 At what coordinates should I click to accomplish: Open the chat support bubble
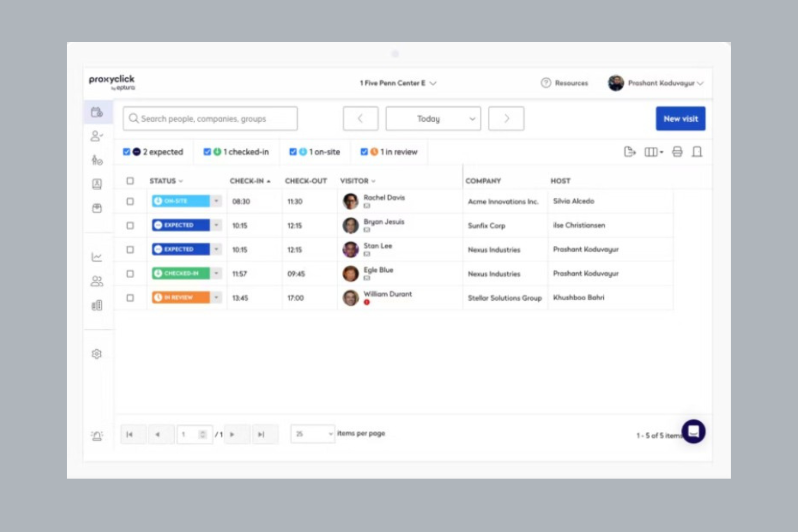[x=693, y=431]
